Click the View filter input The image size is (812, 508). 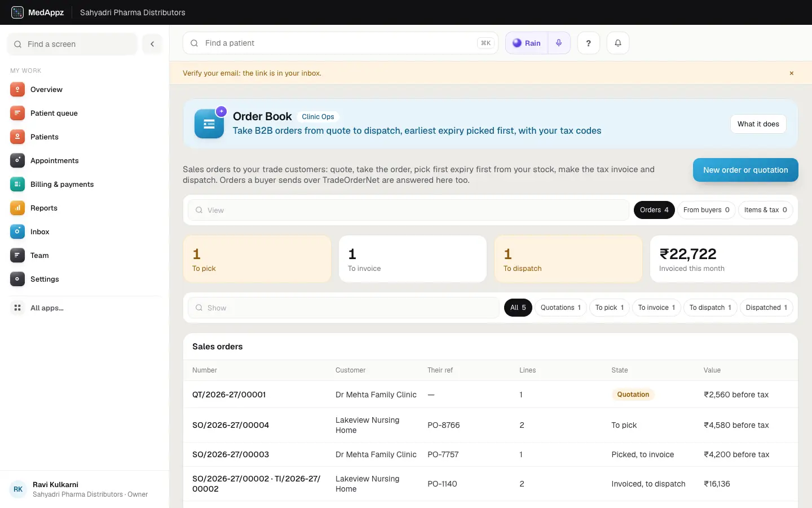point(408,210)
